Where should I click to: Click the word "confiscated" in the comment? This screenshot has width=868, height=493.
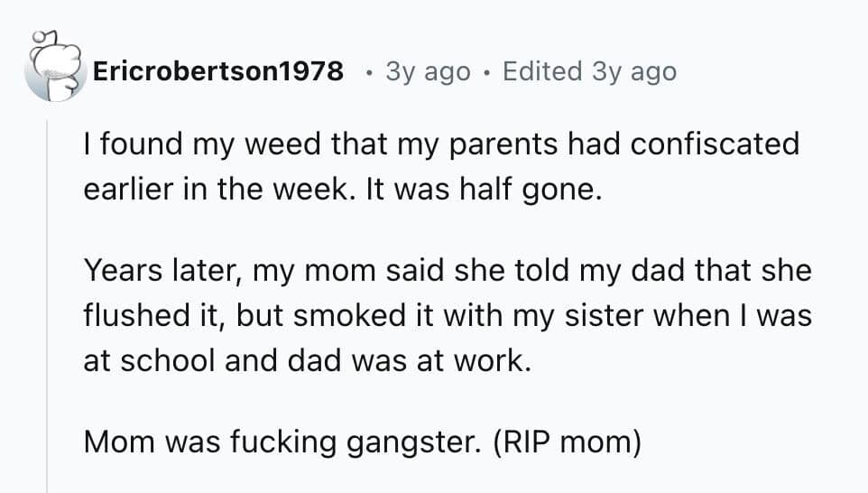[x=714, y=144]
